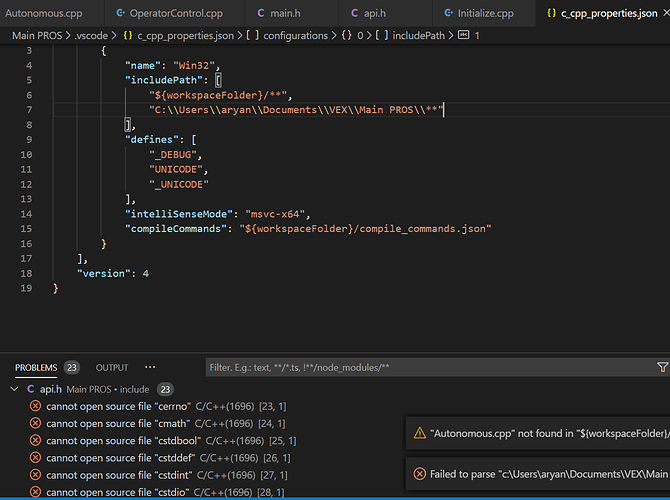Open the OUTPUT panel tab
Viewport: 670px width, 500px height.
pyautogui.click(x=112, y=368)
